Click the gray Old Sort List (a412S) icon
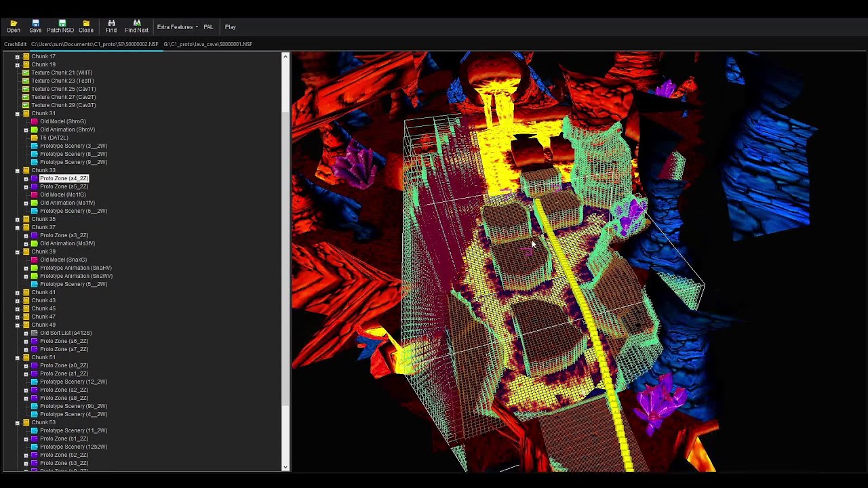The height and width of the screenshot is (488, 868). point(35,333)
